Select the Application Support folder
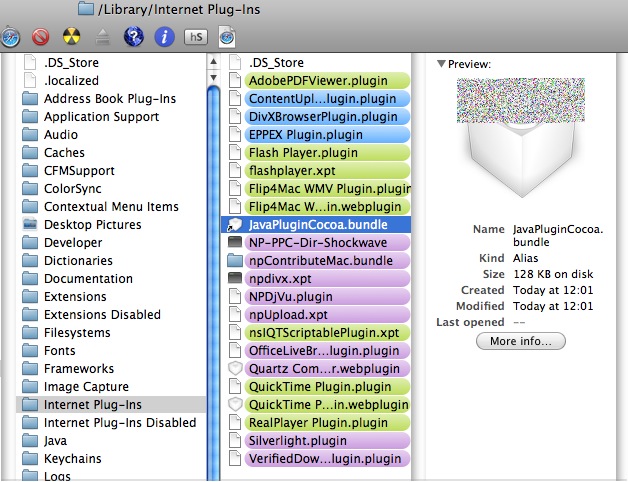This screenshot has width=628, height=482. click(x=111, y=117)
